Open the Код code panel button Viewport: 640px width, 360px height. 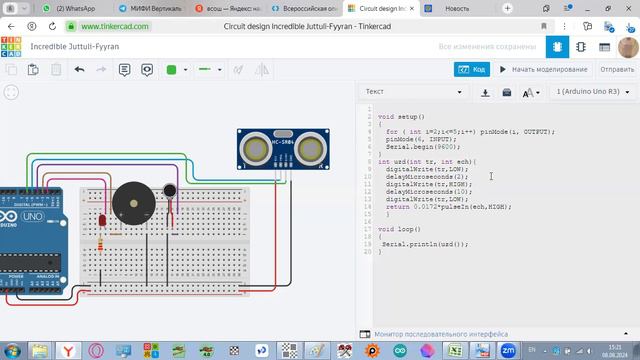click(472, 69)
